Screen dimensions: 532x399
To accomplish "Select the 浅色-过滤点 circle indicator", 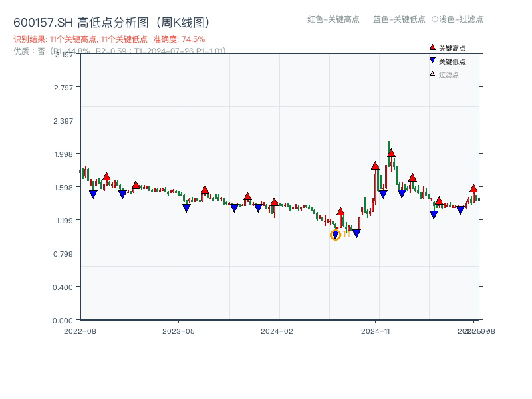I will click(x=435, y=19).
